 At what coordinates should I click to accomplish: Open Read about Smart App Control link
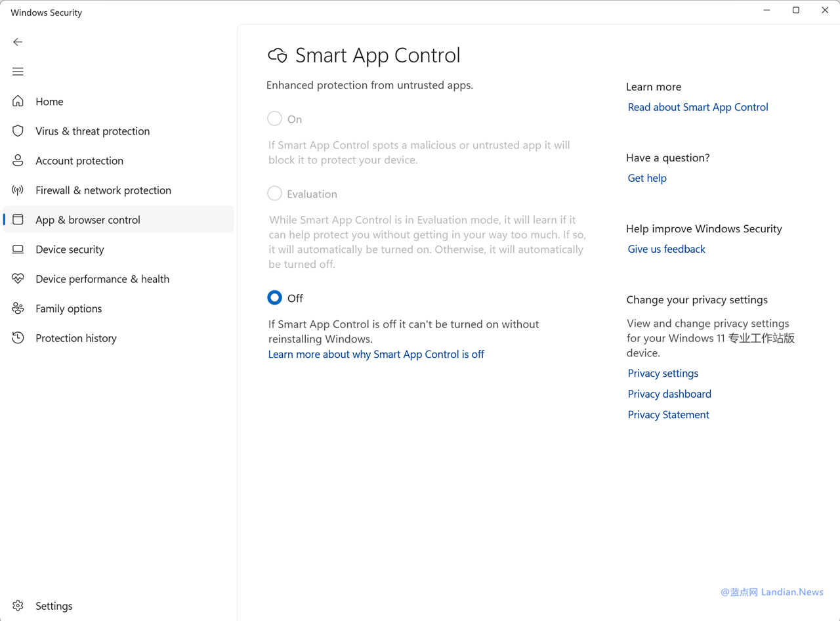[698, 107]
